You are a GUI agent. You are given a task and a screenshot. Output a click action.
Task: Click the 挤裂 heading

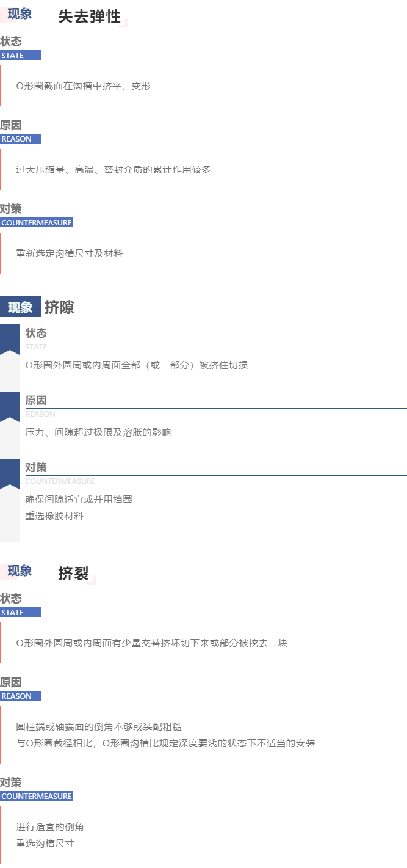point(74,574)
